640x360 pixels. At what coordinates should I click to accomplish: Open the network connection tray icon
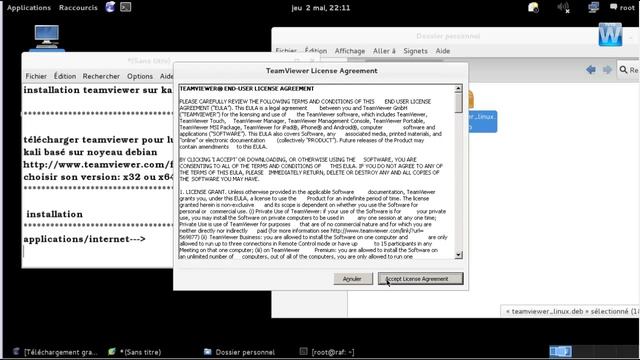(x=593, y=7)
